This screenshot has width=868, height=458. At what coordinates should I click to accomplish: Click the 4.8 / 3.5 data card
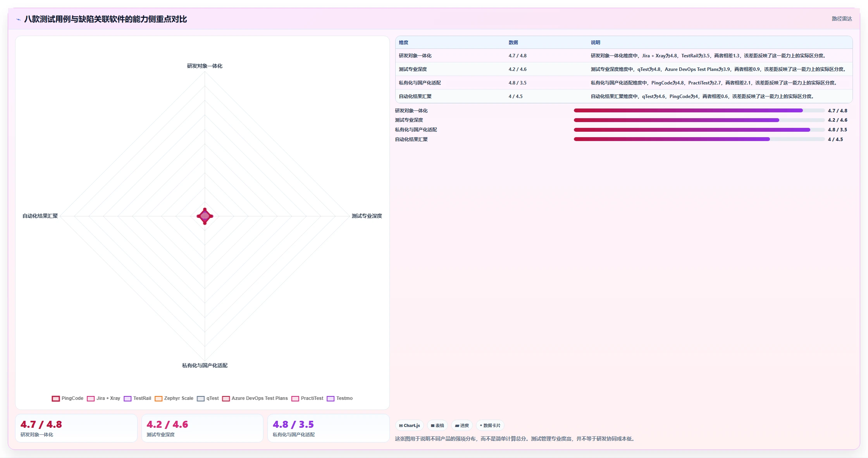click(329, 428)
